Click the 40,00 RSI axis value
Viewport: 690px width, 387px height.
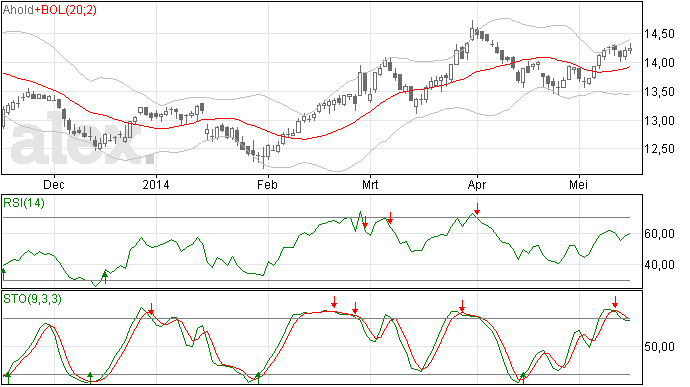tap(659, 265)
